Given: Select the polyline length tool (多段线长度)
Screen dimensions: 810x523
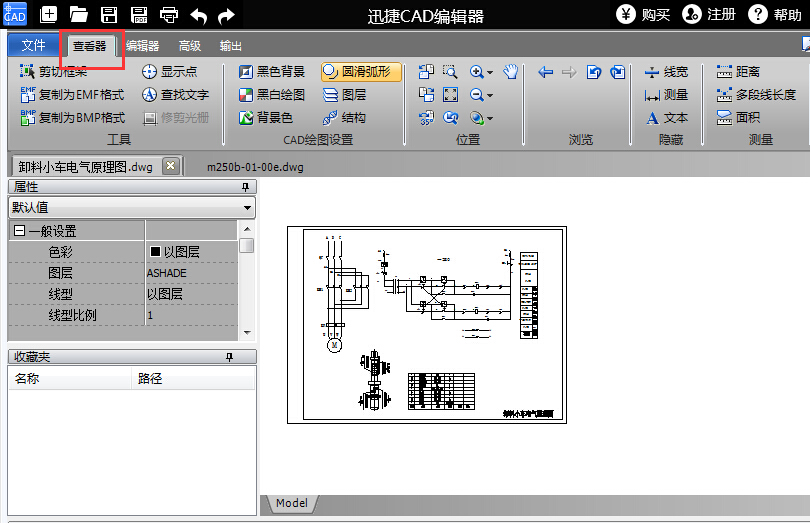Looking at the screenshot, I should tap(756, 95).
